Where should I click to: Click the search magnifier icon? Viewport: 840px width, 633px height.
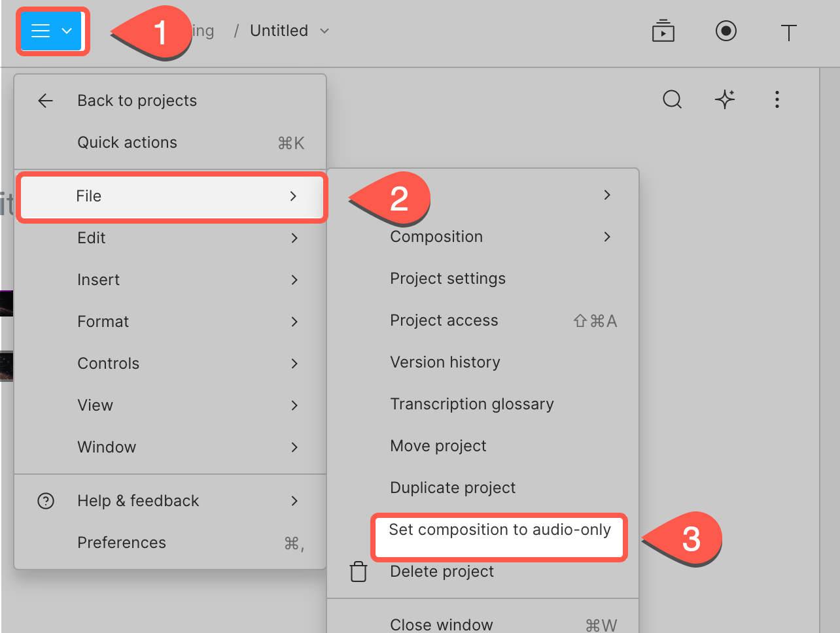[672, 99]
